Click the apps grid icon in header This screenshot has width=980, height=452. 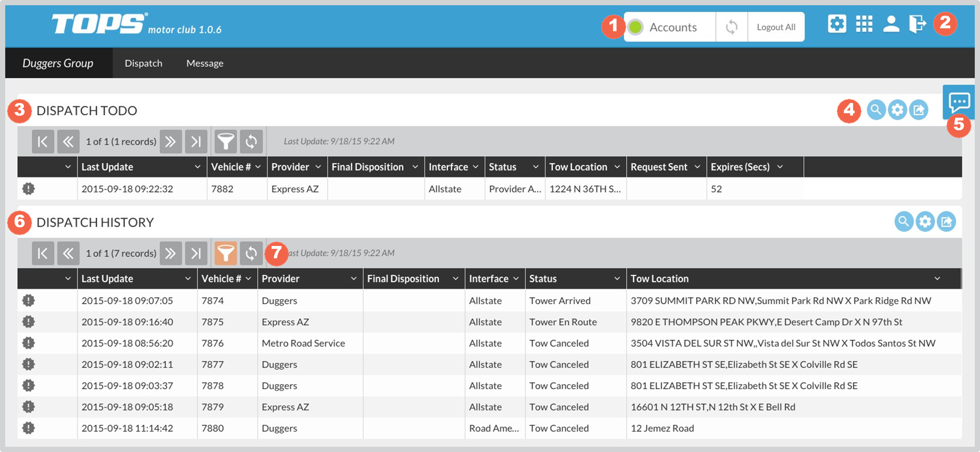point(864,24)
